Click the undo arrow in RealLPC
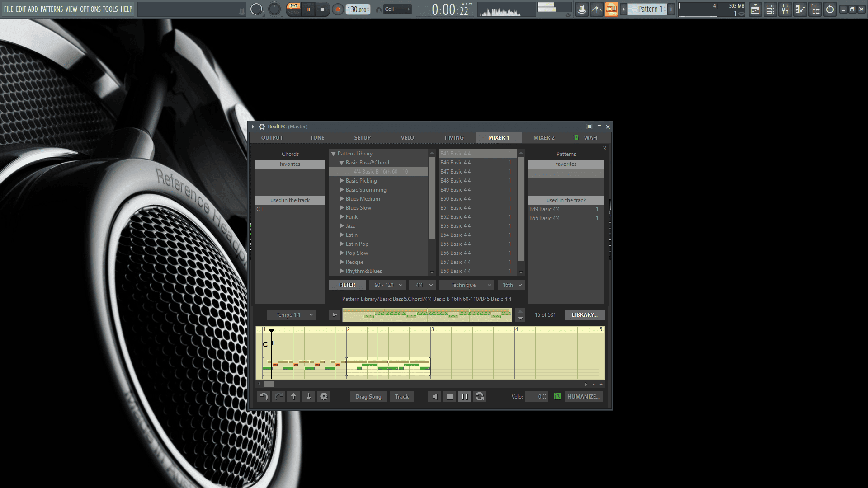868x488 pixels. 264,397
